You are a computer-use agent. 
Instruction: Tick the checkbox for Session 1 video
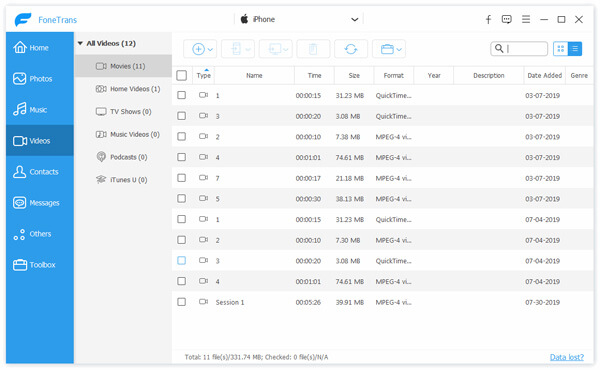[x=182, y=302]
